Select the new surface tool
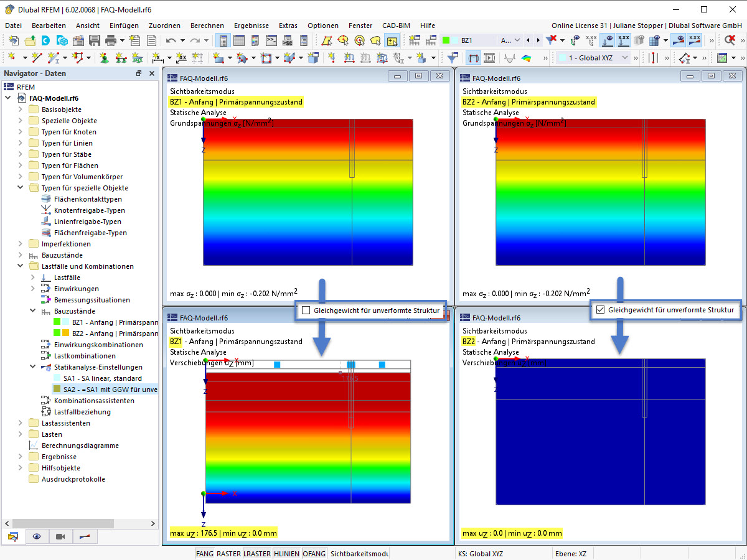 pyautogui.click(x=218, y=58)
